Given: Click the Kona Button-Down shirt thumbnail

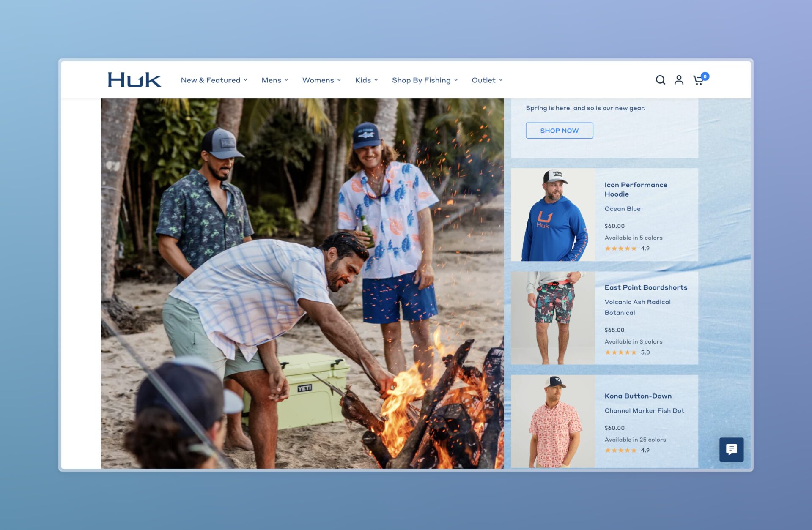Looking at the screenshot, I should (553, 421).
